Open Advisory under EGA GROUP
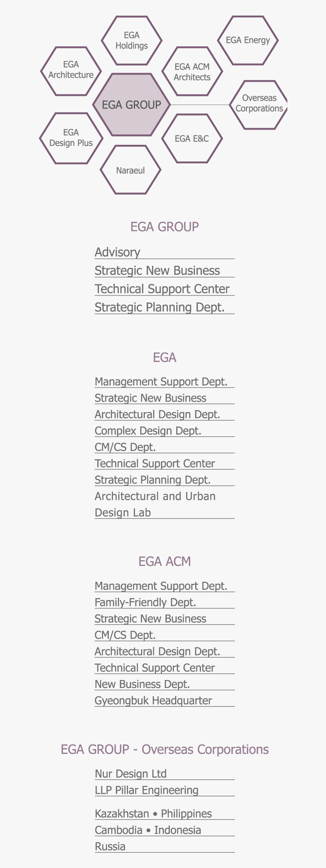Image resolution: width=326 pixels, height=868 pixels. (x=118, y=252)
